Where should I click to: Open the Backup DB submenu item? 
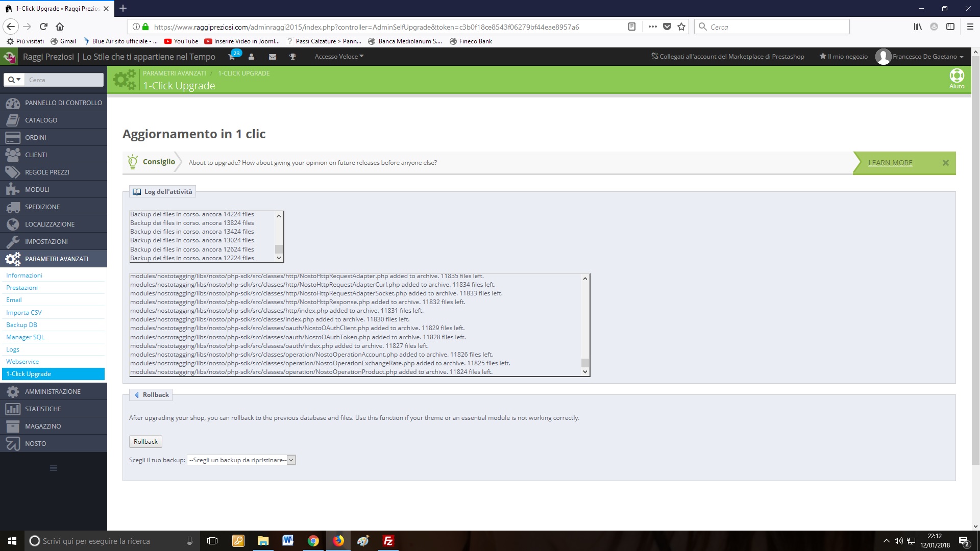coord(21,325)
